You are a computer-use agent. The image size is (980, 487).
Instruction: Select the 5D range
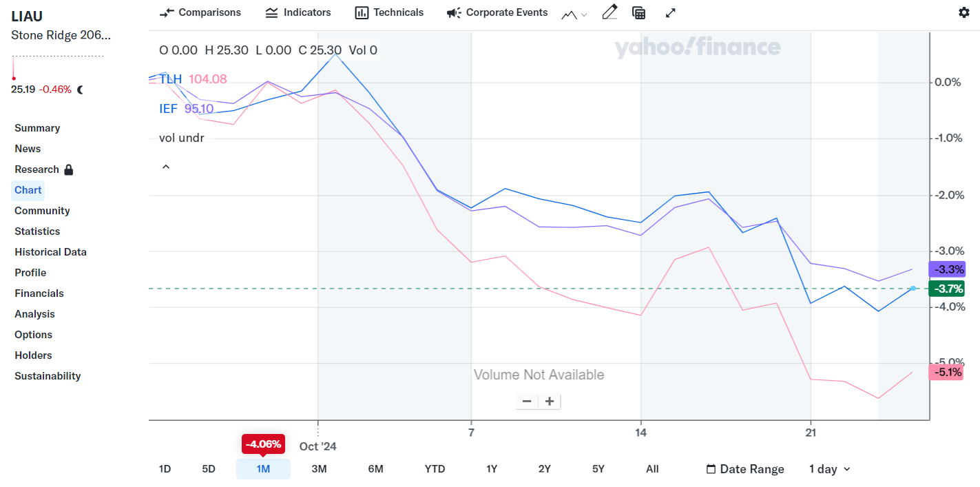tap(209, 469)
